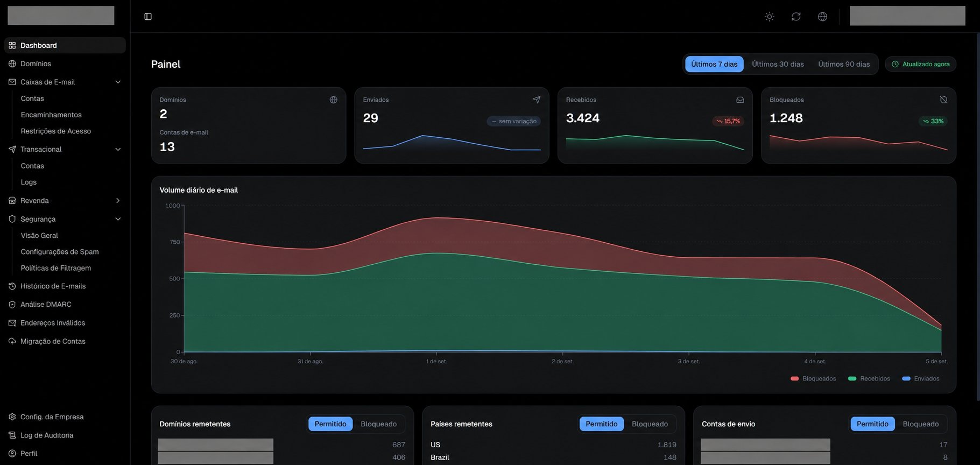Click the Caixas de E-mail envelope icon

click(x=12, y=82)
